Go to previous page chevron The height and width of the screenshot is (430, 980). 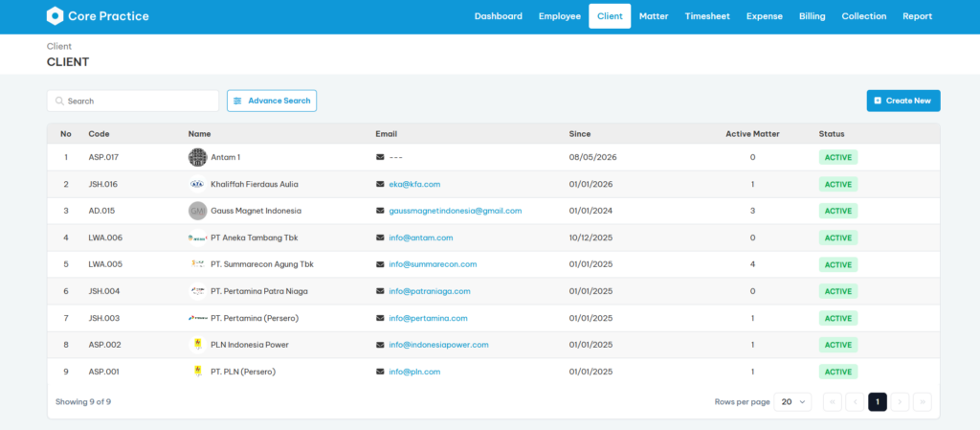(x=855, y=402)
